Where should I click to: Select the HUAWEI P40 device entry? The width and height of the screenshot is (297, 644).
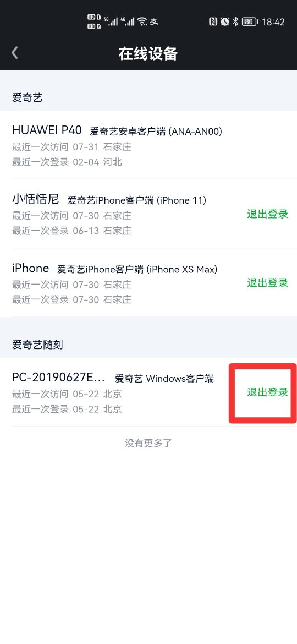pyautogui.click(x=148, y=145)
